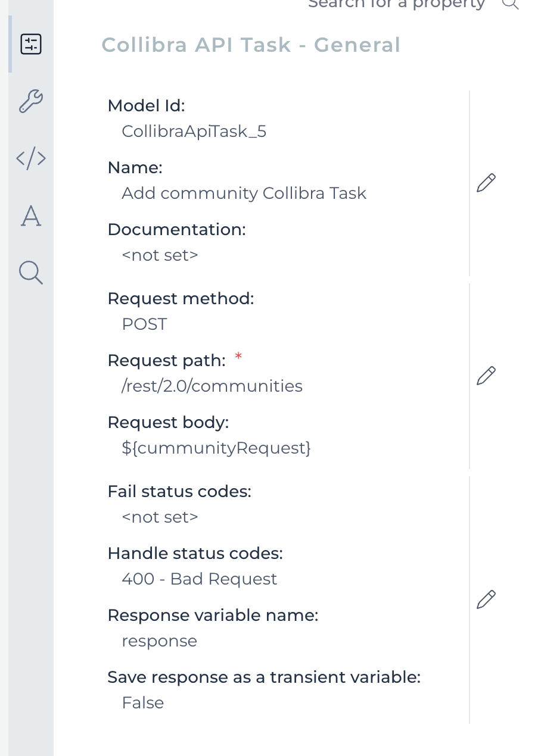Click the ${cummunityRequest} value

click(x=216, y=448)
